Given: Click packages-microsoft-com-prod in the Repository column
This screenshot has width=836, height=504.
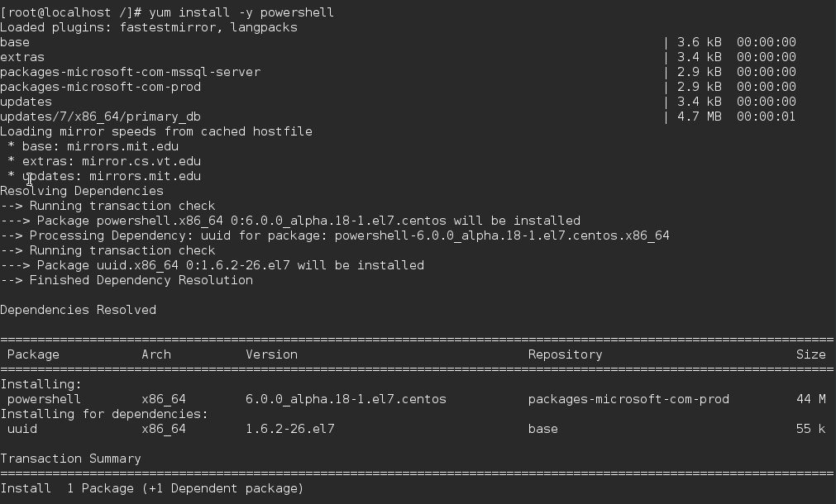Looking at the screenshot, I should tap(628, 399).
